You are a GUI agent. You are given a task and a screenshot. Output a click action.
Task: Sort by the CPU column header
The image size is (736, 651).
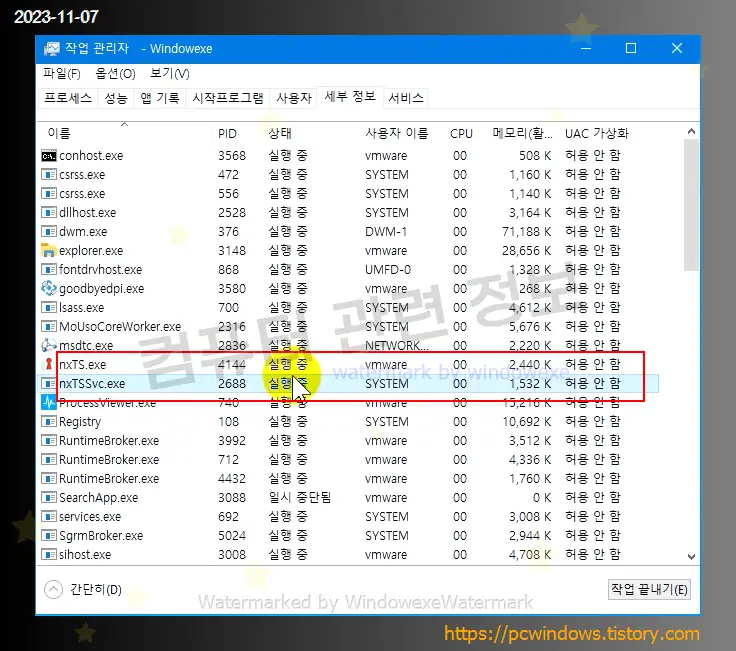click(x=461, y=133)
